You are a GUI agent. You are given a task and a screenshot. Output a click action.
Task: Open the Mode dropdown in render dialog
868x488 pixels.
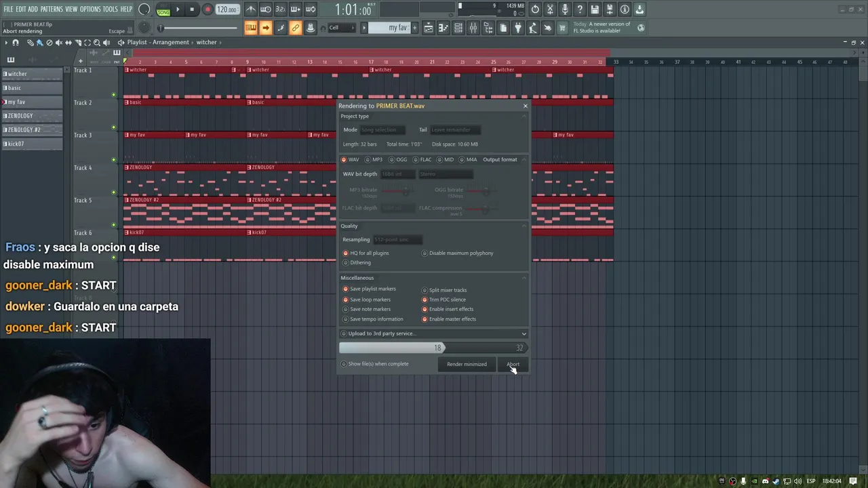(382, 129)
